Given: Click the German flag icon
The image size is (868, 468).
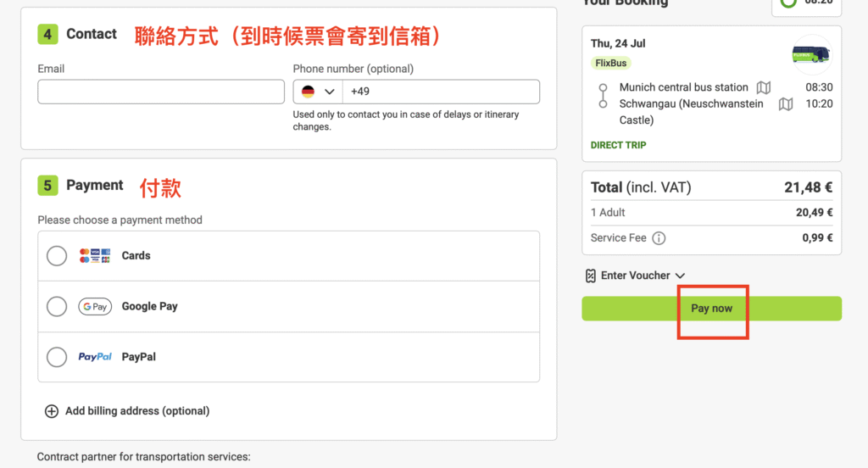Looking at the screenshot, I should click(x=309, y=92).
